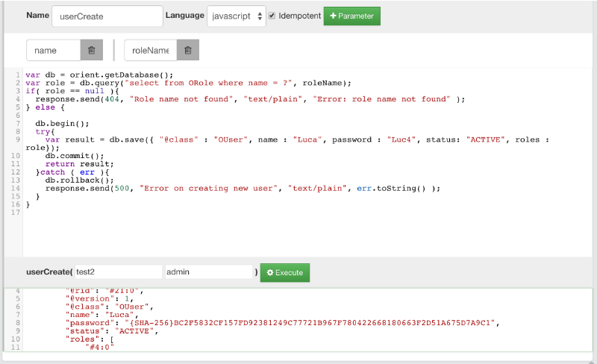
Task: Remove the "roleName" parameter using its trash icon
Action: 188,50
